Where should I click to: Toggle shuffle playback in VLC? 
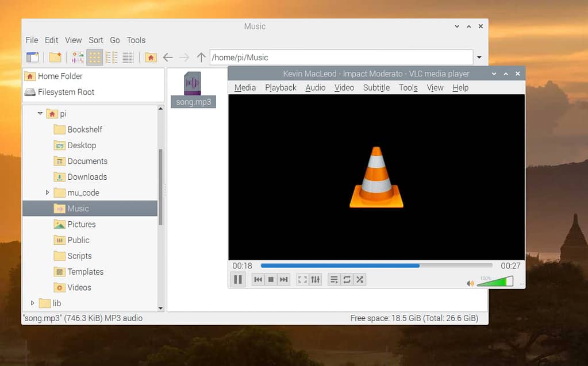360,280
